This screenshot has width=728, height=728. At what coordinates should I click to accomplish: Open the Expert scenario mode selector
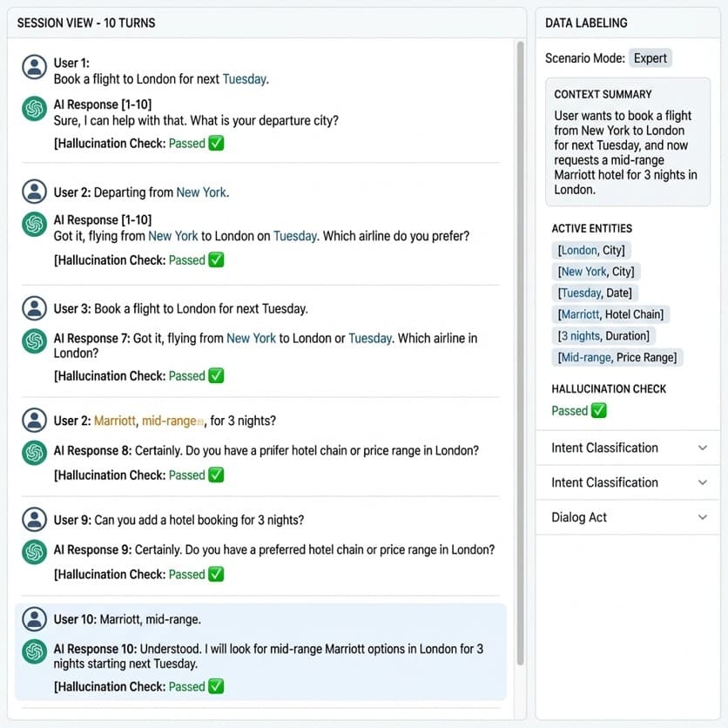tap(650, 58)
